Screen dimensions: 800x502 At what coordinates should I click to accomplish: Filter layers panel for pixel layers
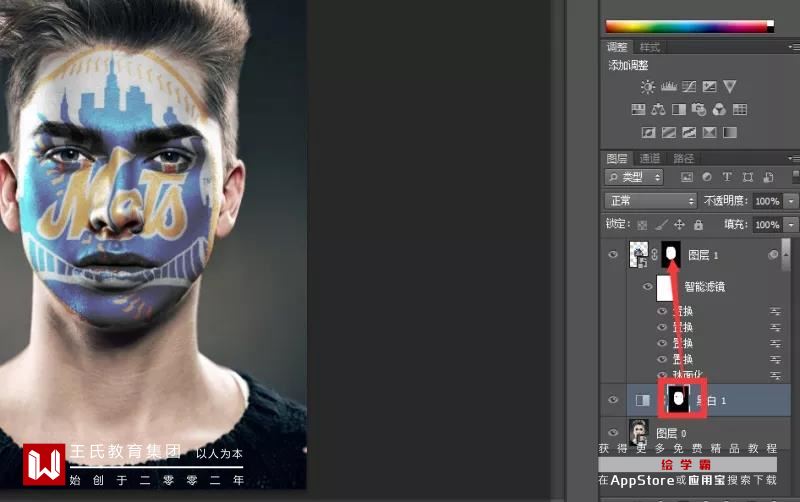click(x=687, y=177)
